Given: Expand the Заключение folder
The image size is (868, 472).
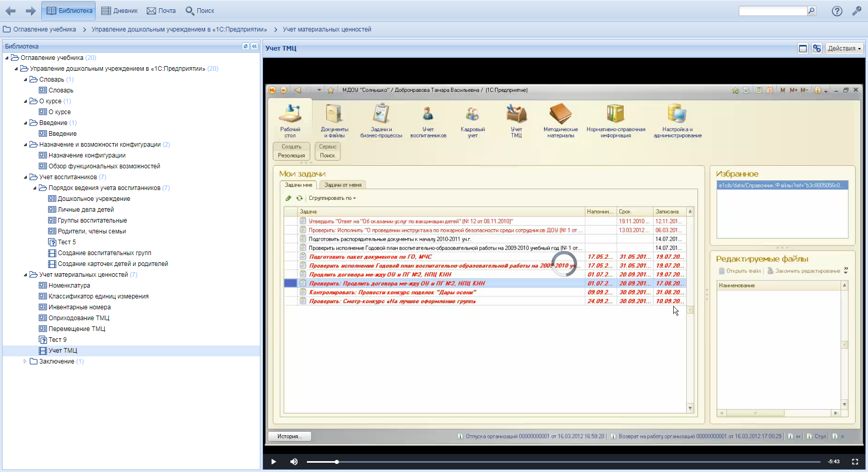Looking at the screenshot, I should coord(25,361).
